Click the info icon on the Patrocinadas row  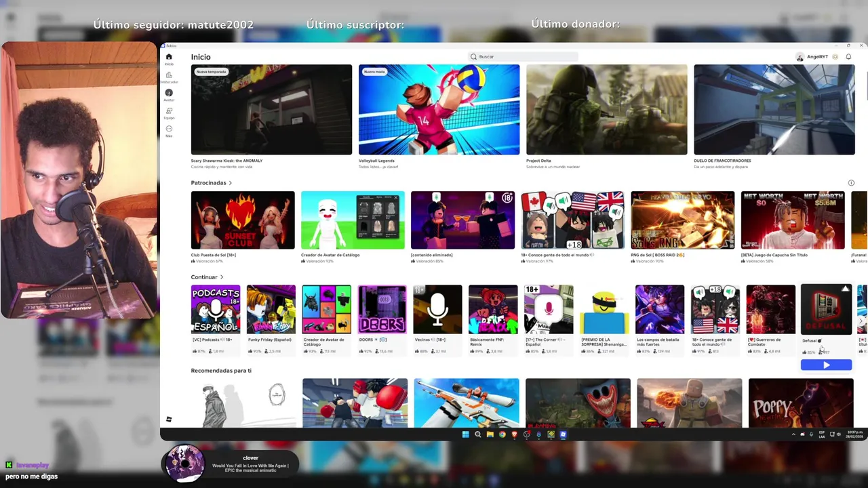pyautogui.click(x=851, y=183)
